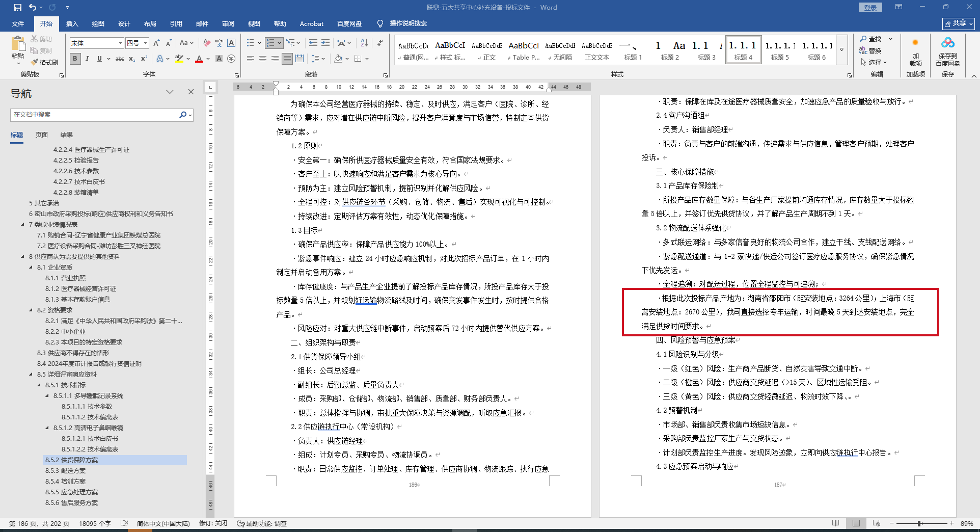
Task: Save to Baidu Netdisk (保存到百度网盘)
Action: point(948,52)
